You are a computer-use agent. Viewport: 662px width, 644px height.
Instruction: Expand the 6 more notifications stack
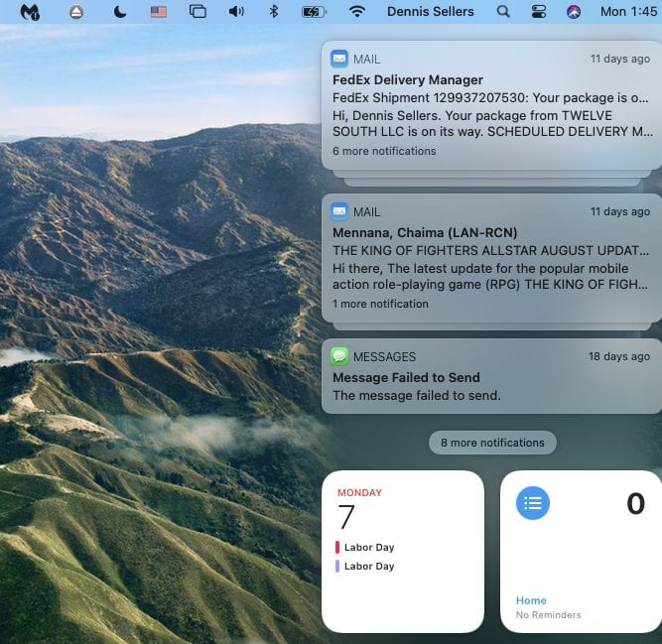click(x=384, y=151)
